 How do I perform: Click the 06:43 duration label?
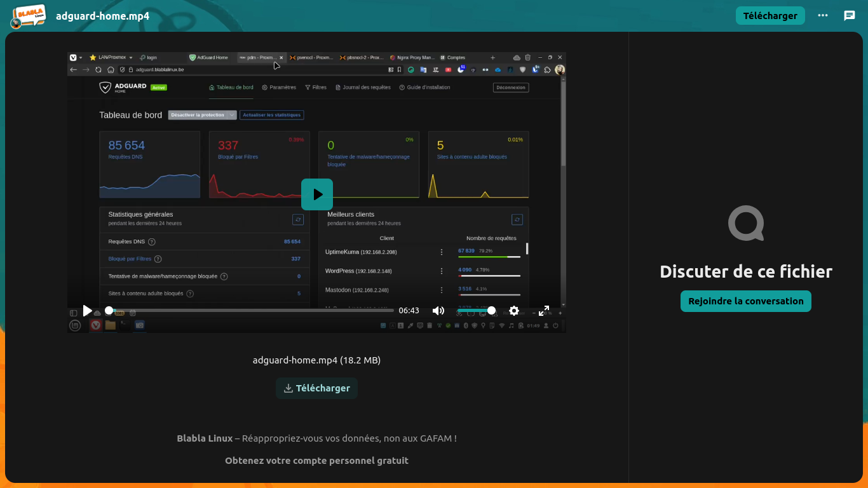pos(409,311)
